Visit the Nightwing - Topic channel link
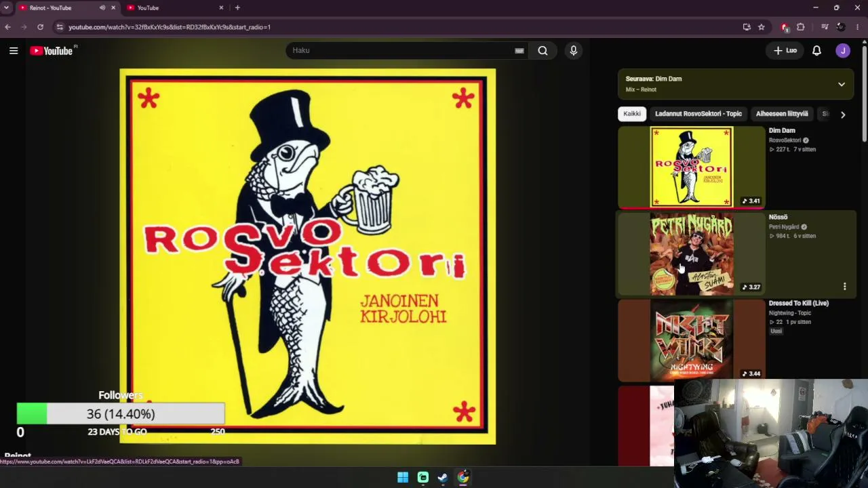 point(790,313)
